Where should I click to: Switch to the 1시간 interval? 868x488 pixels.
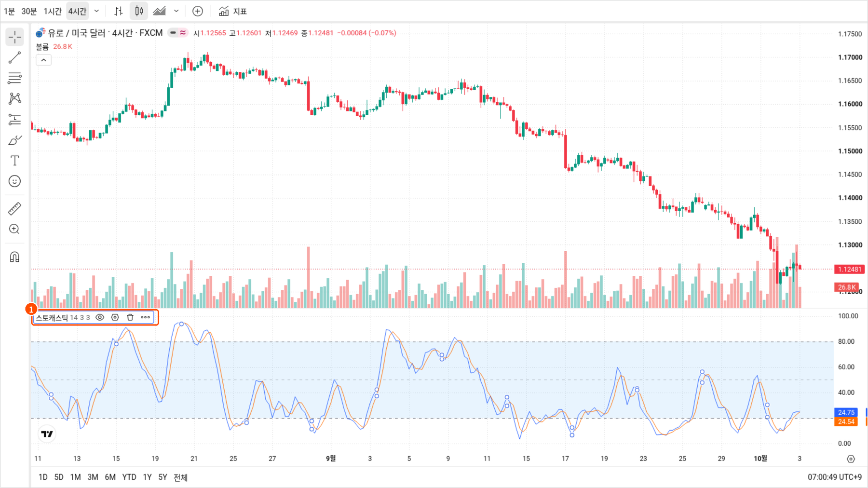[53, 11]
